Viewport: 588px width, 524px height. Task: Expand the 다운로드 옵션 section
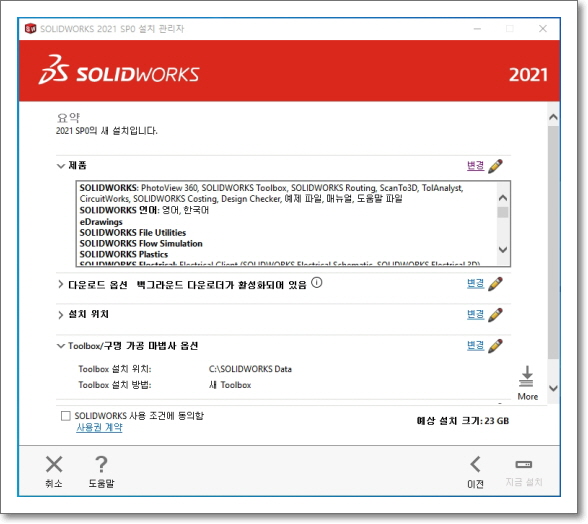[61, 284]
